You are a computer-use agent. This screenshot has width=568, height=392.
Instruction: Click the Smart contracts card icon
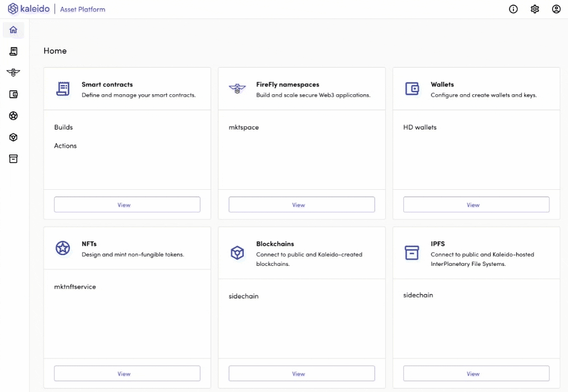63,89
